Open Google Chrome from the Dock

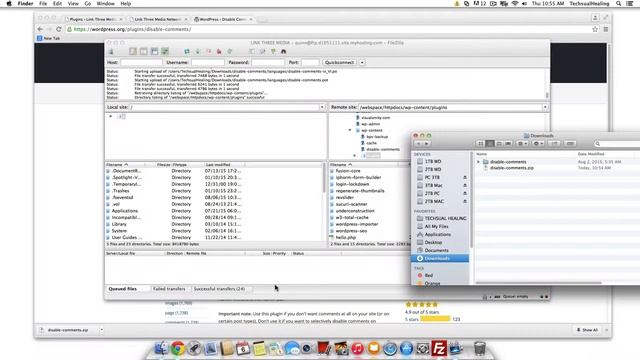click(178, 349)
